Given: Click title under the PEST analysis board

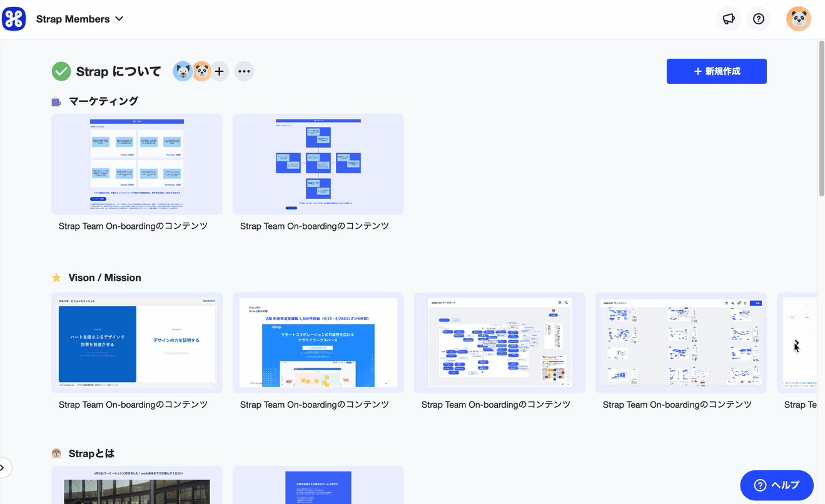Looking at the screenshot, I should tap(133, 226).
